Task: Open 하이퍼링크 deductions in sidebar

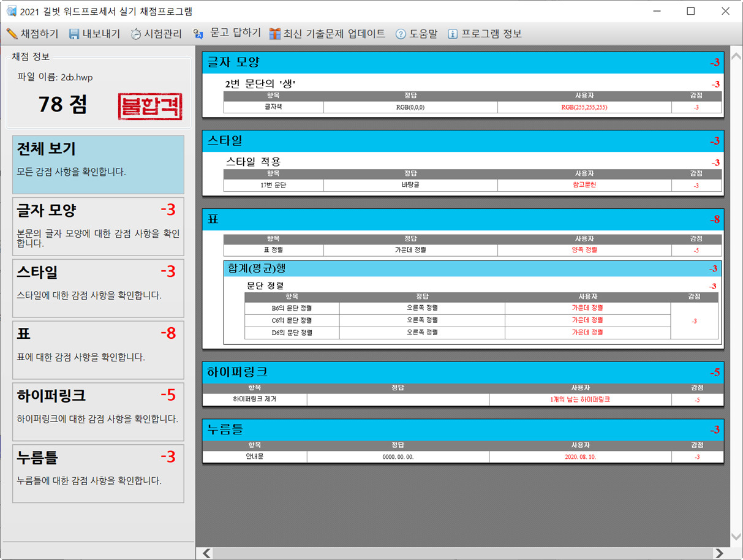Action: [98, 411]
